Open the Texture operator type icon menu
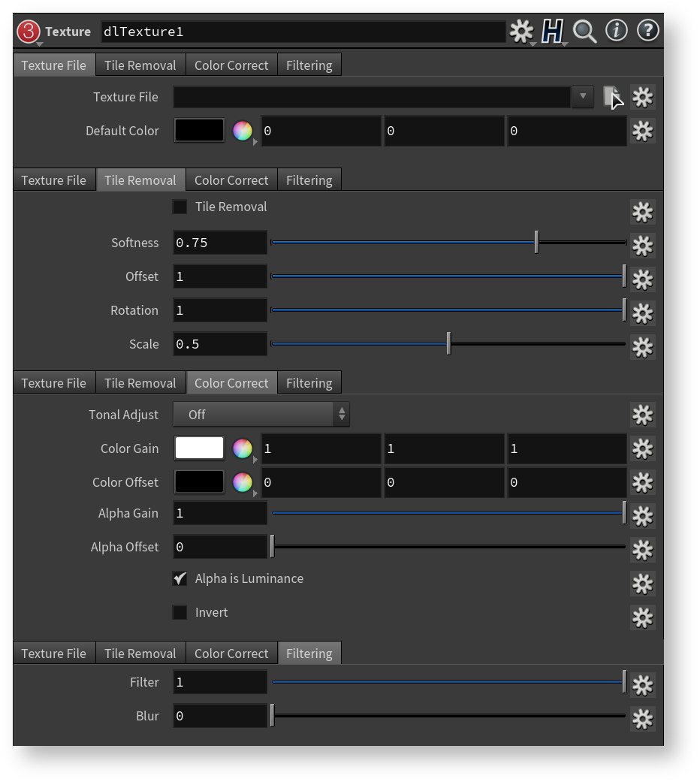 click(29, 32)
